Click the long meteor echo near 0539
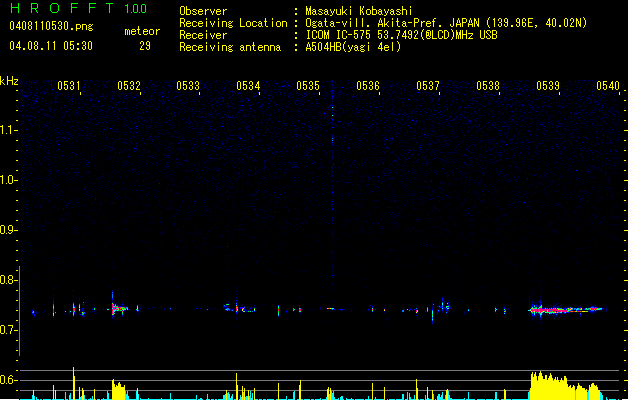 (566, 309)
